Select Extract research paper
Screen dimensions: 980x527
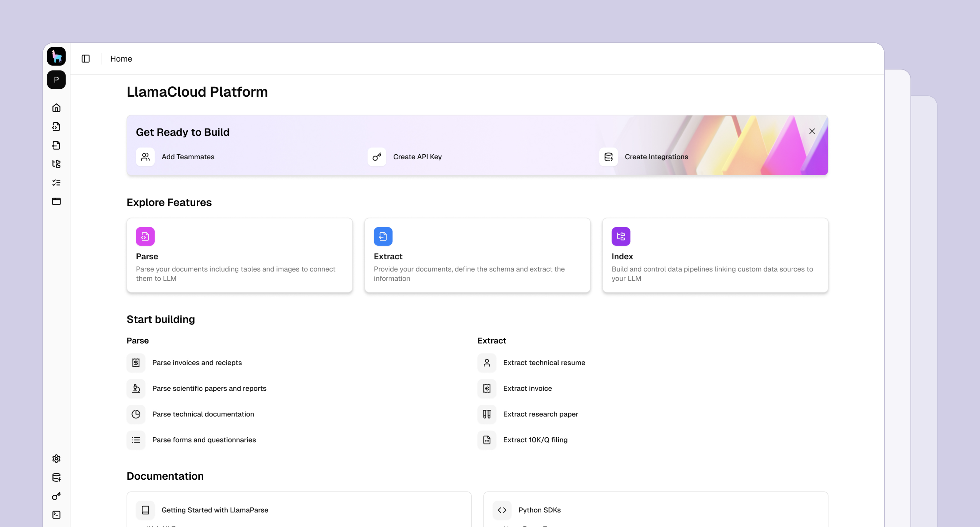pyautogui.click(x=541, y=414)
